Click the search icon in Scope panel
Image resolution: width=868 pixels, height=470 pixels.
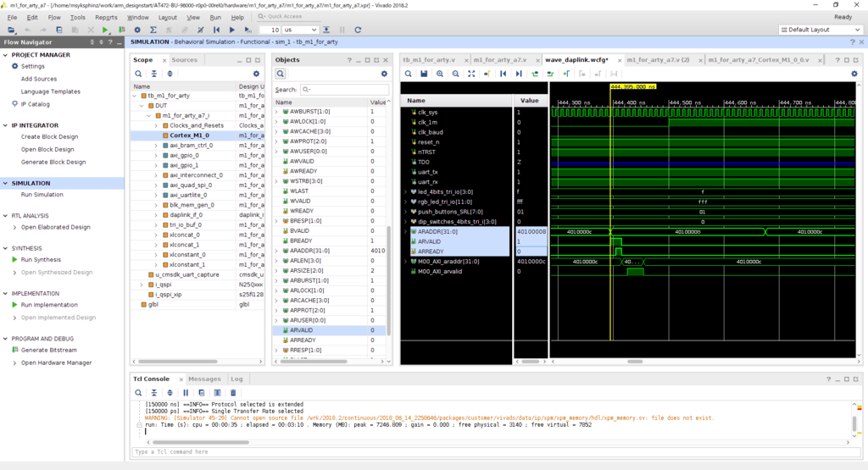pyautogui.click(x=138, y=74)
